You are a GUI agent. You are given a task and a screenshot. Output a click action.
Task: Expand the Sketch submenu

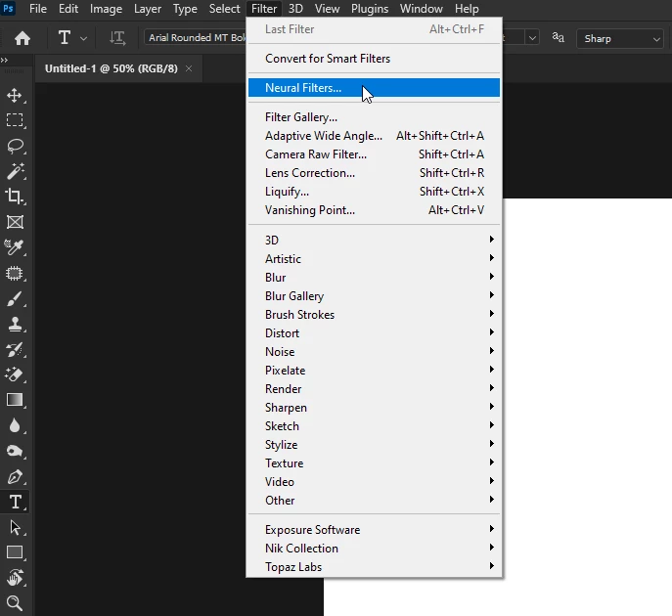[x=374, y=425]
